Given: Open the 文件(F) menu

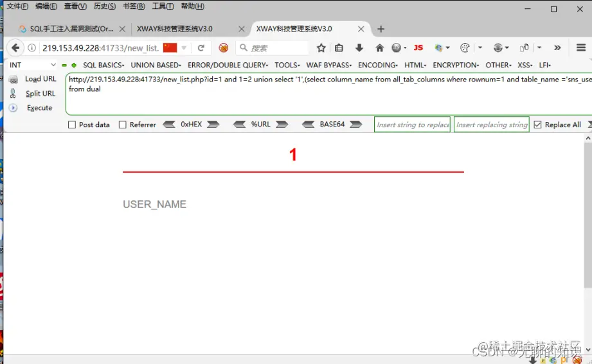Looking at the screenshot, I should coord(17,6).
